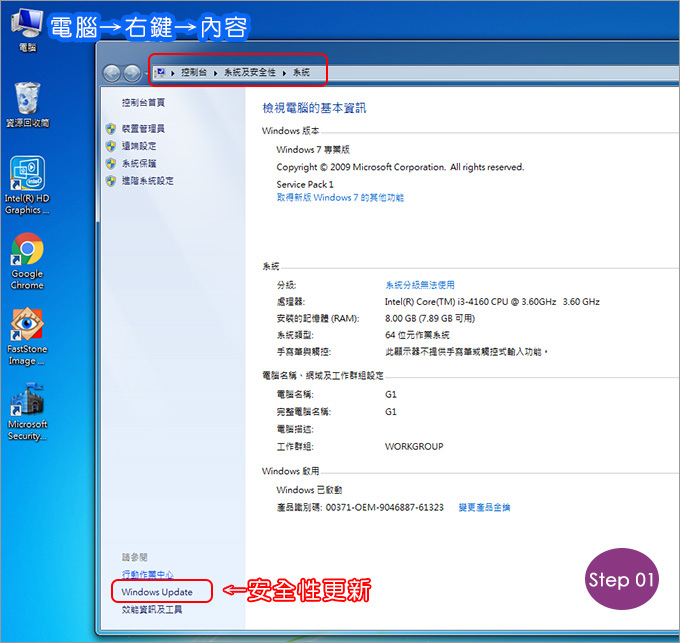Click installed memory value 8.00 GB
The height and width of the screenshot is (643, 680).
pos(430,319)
